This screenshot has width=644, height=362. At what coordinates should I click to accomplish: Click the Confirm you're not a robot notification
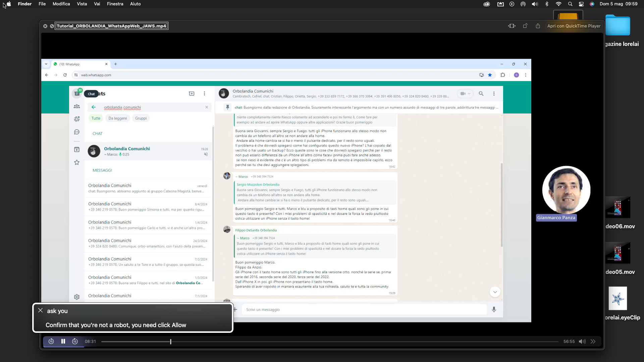pyautogui.click(x=133, y=318)
